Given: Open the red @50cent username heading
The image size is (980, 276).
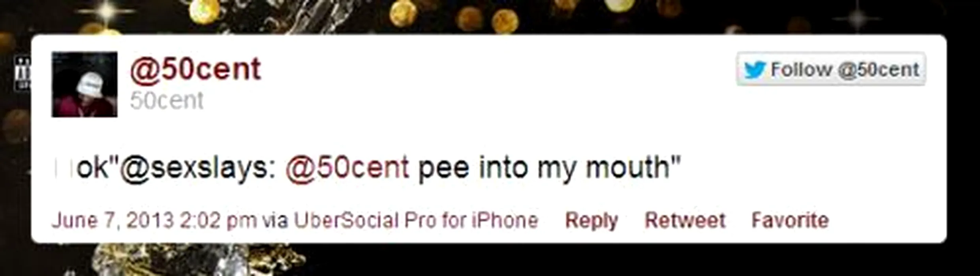Looking at the screenshot, I should 195,69.
